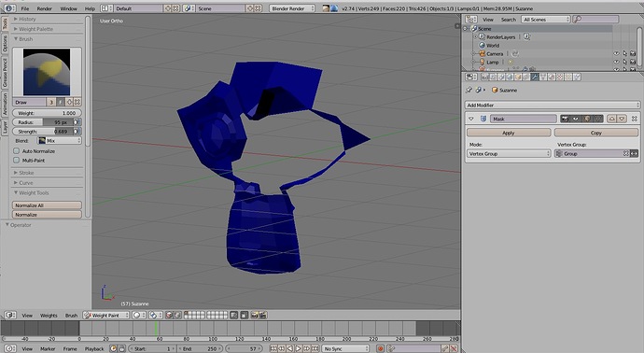Jump to the first frame
This screenshot has width=644, height=353.
point(273,348)
